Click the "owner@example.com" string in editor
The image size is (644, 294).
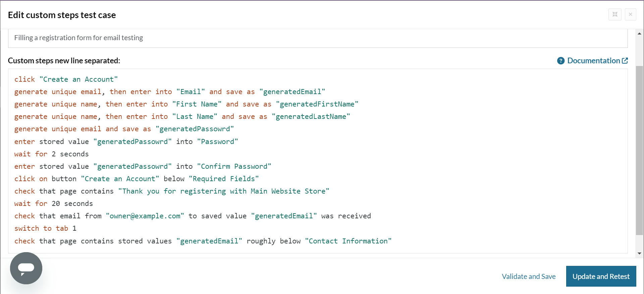coord(145,216)
